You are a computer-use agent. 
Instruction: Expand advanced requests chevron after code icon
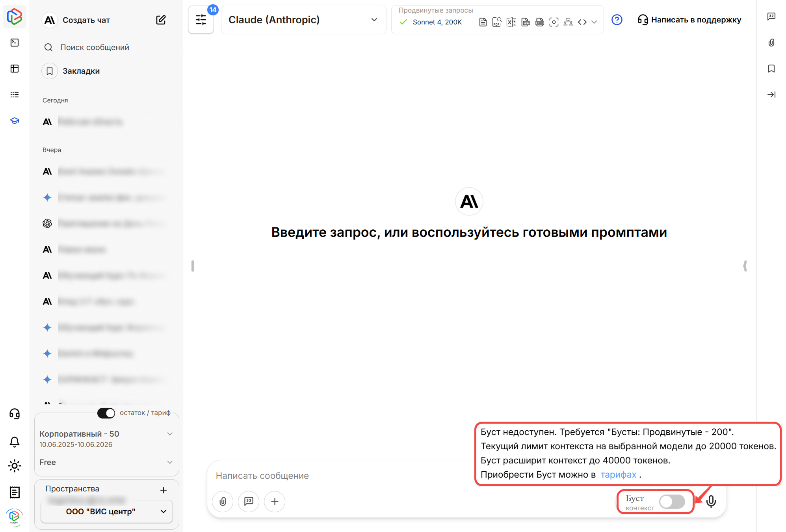tap(594, 22)
